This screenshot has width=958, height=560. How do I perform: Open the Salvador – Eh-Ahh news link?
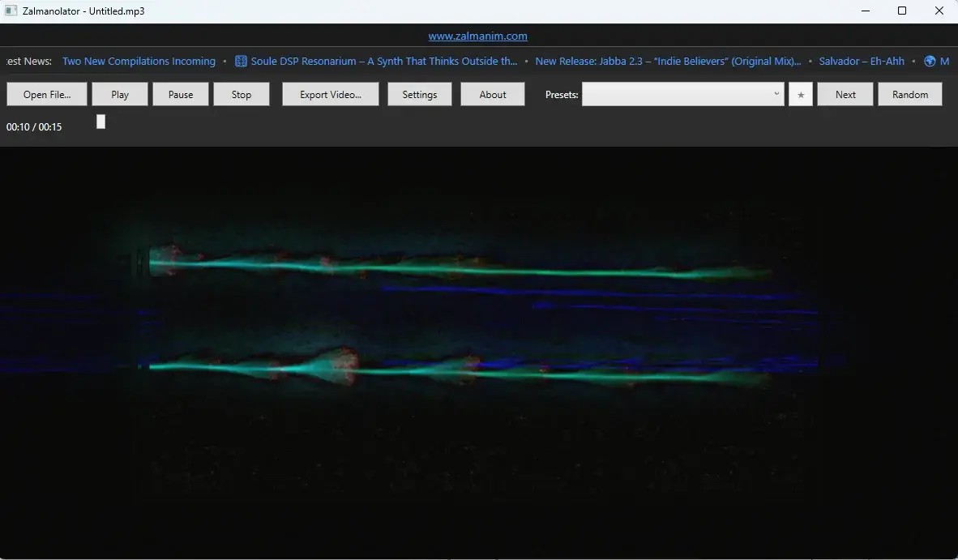(862, 62)
